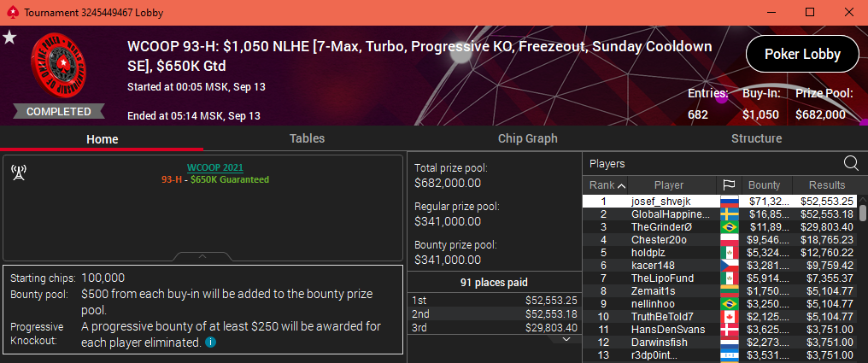868x363 pixels.
Task: Click the progressive knockout info icon
Action: 210,343
